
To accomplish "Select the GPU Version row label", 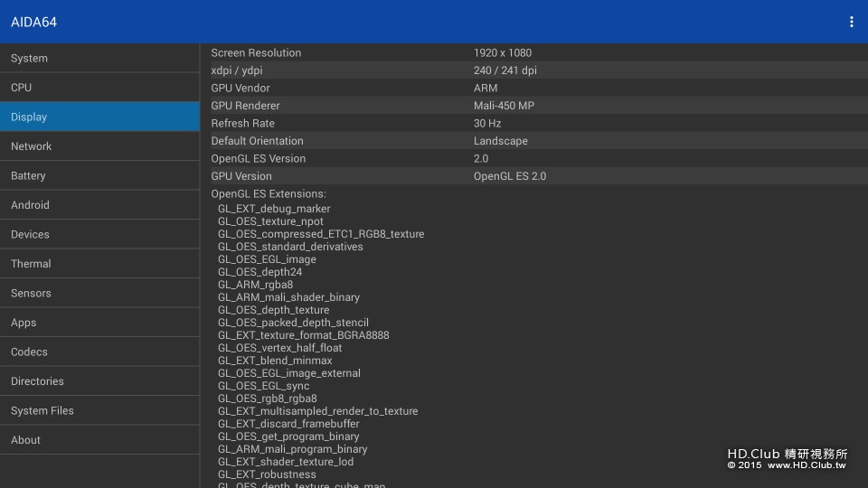I will click(241, 176).
